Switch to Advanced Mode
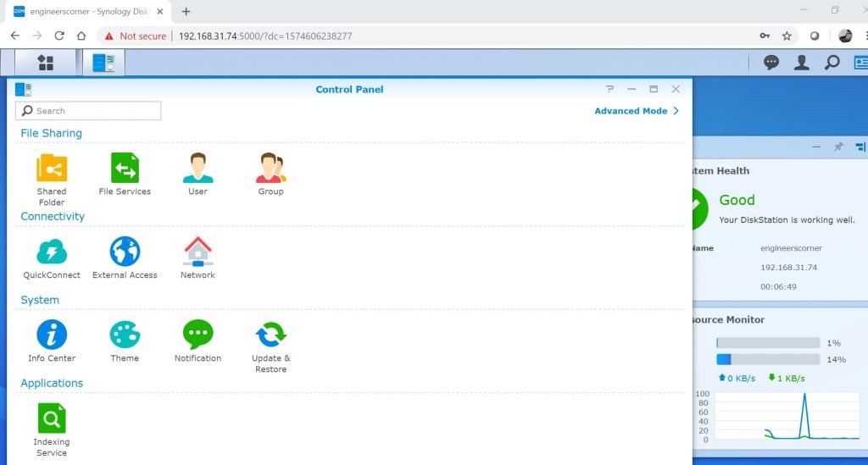This screenshot has width=868, height=465. pos(637,111)
